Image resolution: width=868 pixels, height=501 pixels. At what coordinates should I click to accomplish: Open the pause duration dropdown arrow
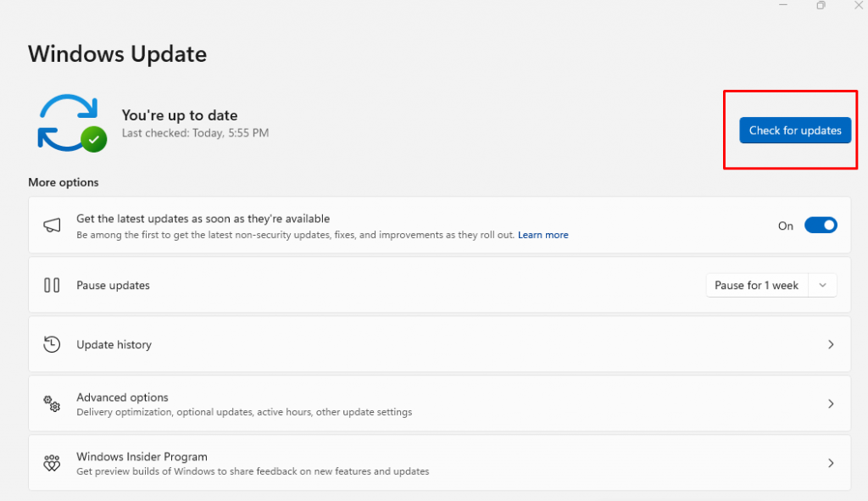pyautogui.click(x=822, y=286)
